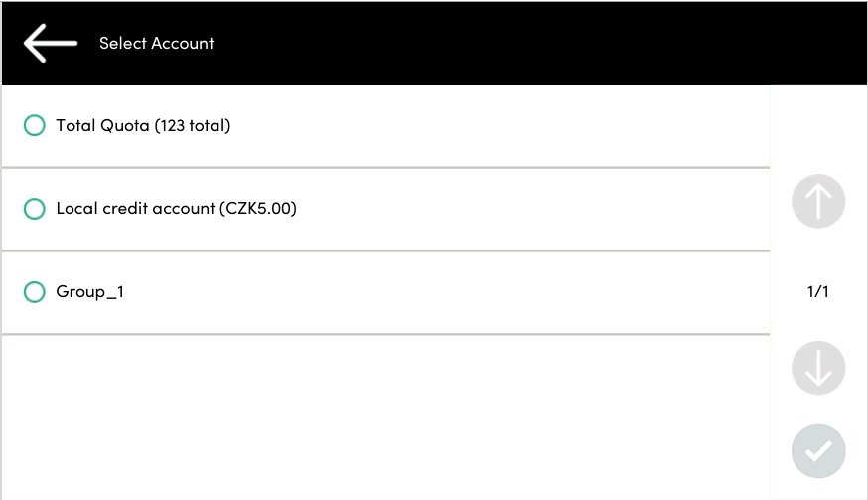
Task: Click the "Group_1" account label text
Action: point(89,292)
